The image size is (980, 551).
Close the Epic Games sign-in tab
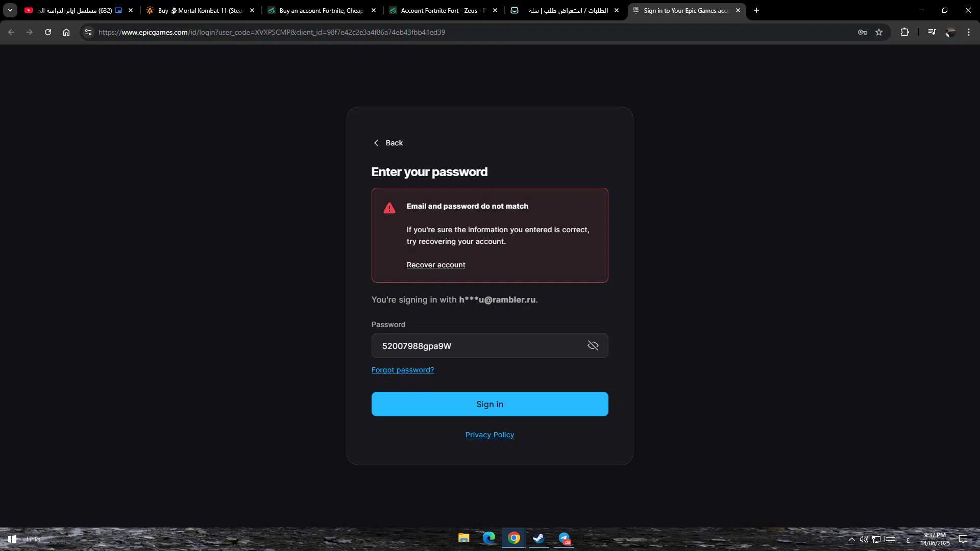[738, 10]
